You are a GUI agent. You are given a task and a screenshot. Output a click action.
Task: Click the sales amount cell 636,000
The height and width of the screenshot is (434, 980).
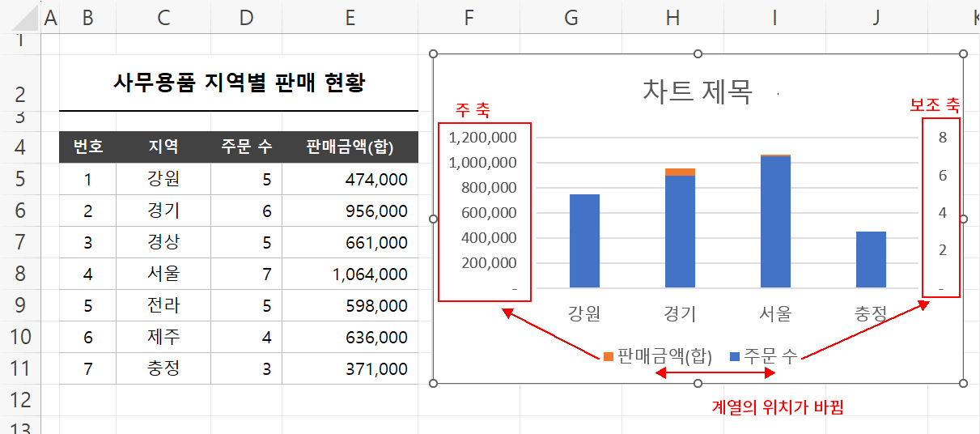(x=350, y=337)
